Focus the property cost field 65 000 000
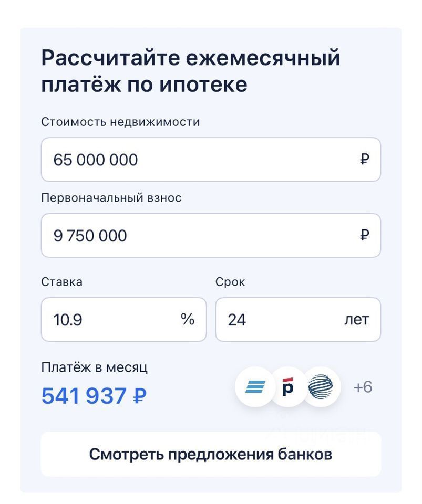The image size is (422, 504). [x=211, y=160]
